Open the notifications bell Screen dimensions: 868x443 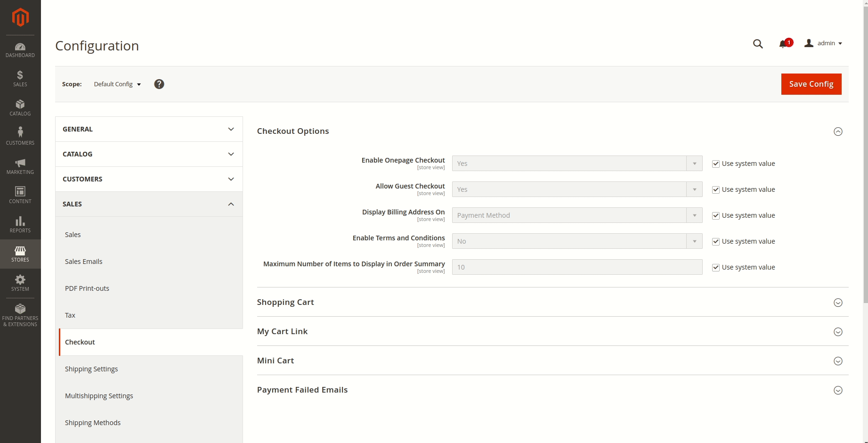click(x=783, y=43)
